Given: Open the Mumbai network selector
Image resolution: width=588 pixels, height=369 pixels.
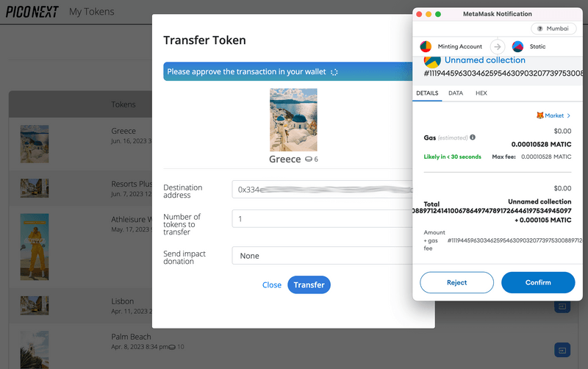Looking at the screenshot, I should (x=553, y=29).
